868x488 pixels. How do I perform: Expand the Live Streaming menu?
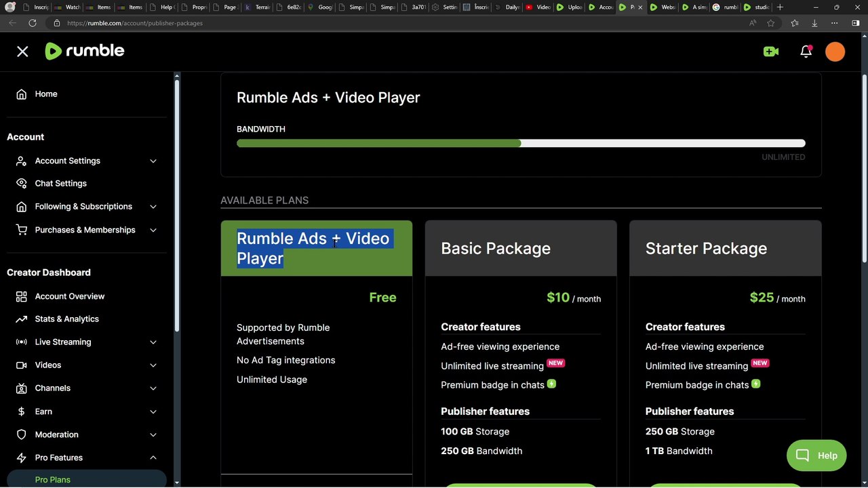click(x=153, y=342)
